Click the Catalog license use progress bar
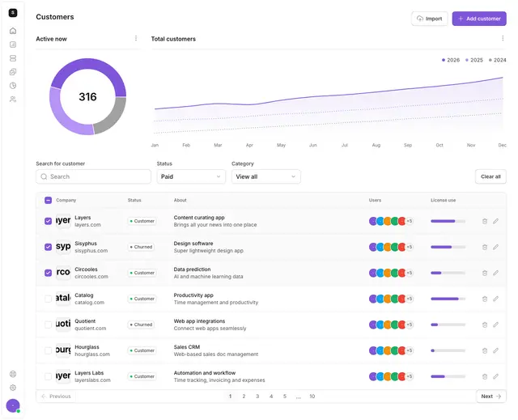Viewport: 518px width, 420px height. (x=448, y=299)
